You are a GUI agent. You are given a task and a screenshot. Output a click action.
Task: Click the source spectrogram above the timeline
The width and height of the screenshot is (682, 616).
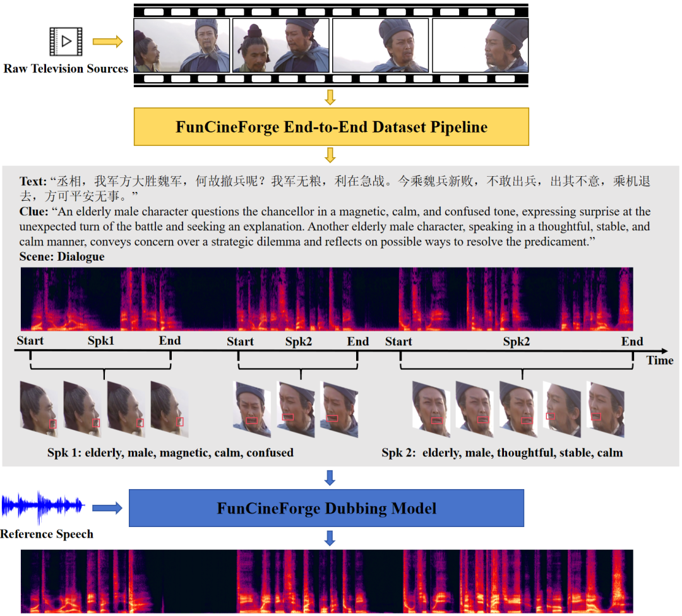(327, 299)
